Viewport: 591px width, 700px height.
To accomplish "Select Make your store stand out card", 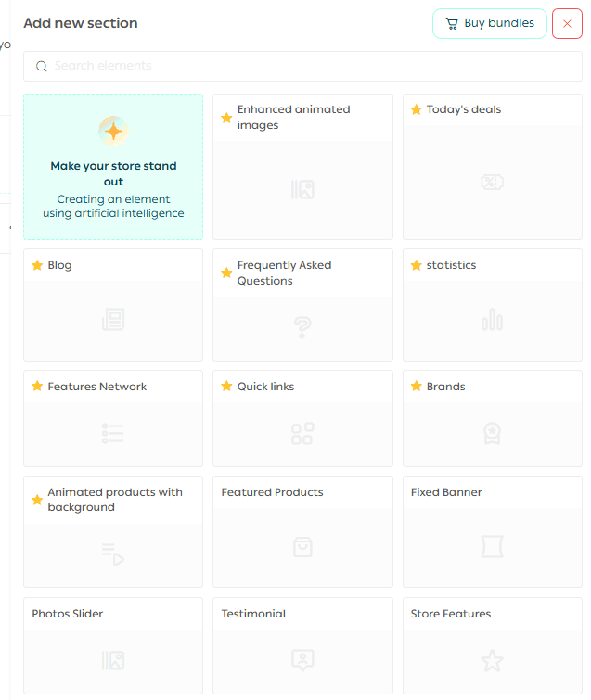I will 113,167.
